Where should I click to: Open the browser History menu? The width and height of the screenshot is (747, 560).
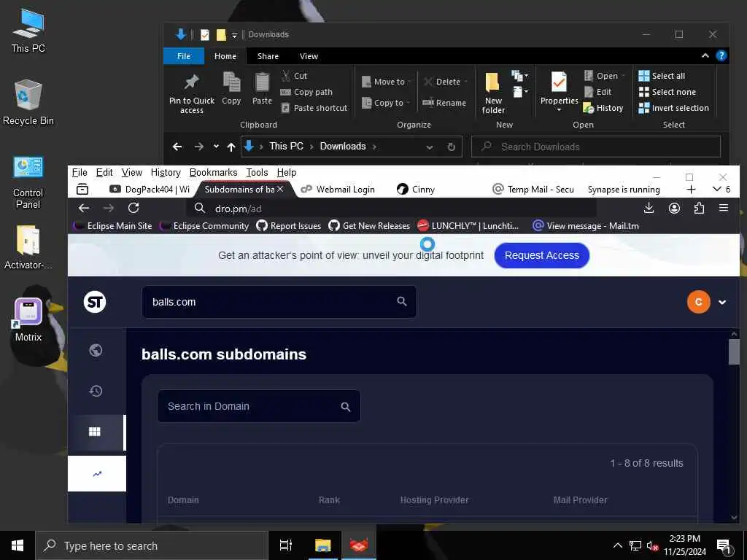(x=166, y=172)
